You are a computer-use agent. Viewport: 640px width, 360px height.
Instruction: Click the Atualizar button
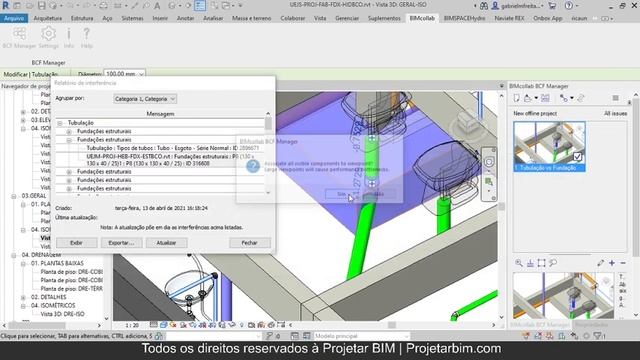click(x=166, y=243)
